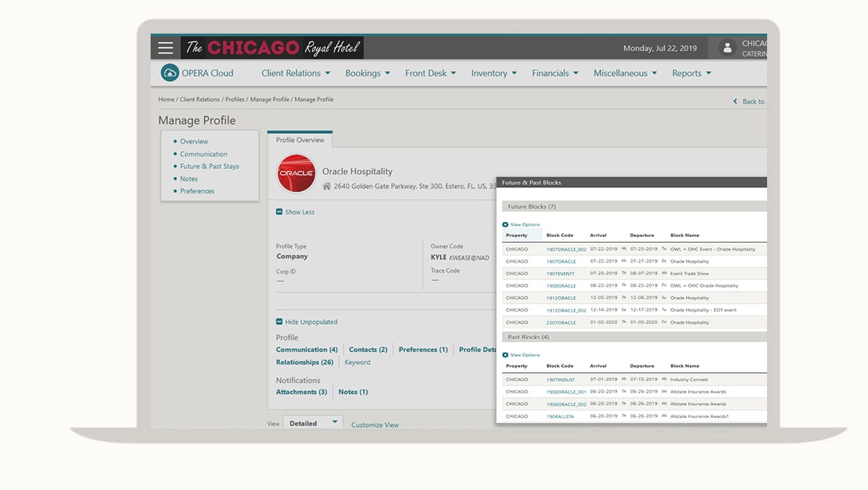
Task: Open the Detailed view dropdown
Action: [x=314, y=423]
